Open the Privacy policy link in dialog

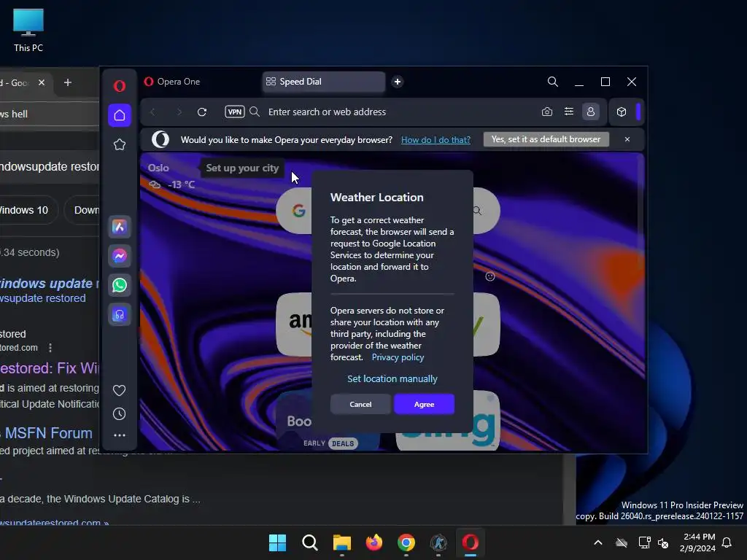coord(398,357)
